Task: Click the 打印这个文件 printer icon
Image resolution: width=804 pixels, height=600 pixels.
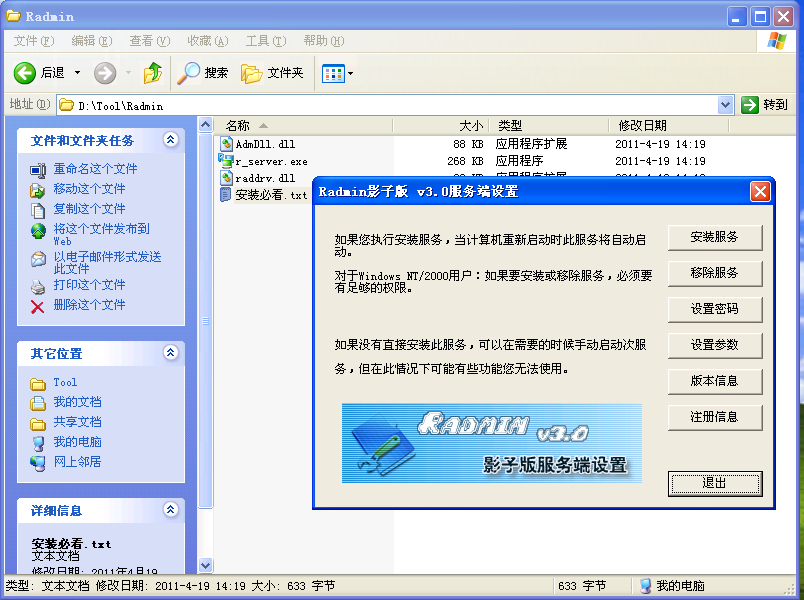Action: tap(38, 287)
